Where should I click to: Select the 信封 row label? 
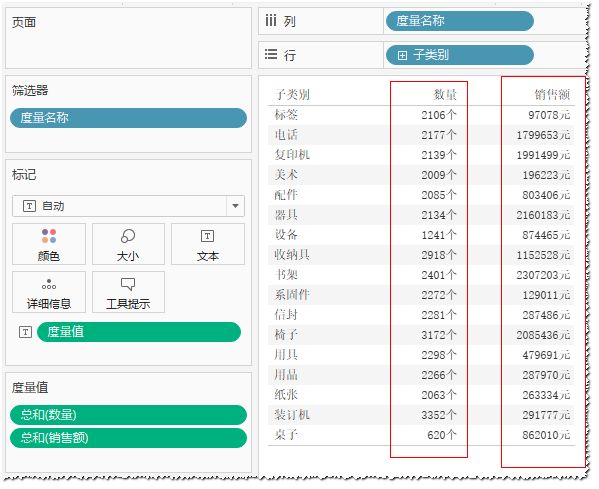click(286, 315)
